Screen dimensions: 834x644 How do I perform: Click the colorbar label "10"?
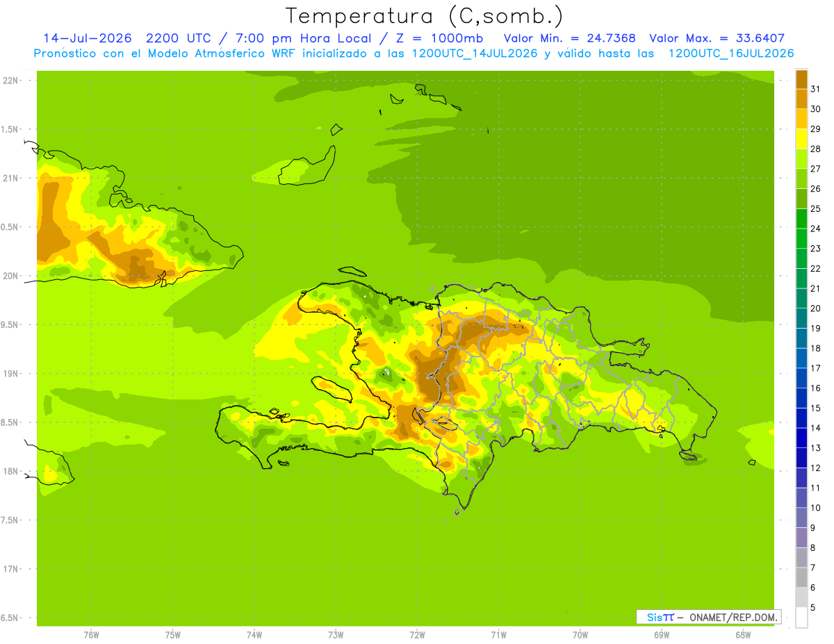pos(816,507)
